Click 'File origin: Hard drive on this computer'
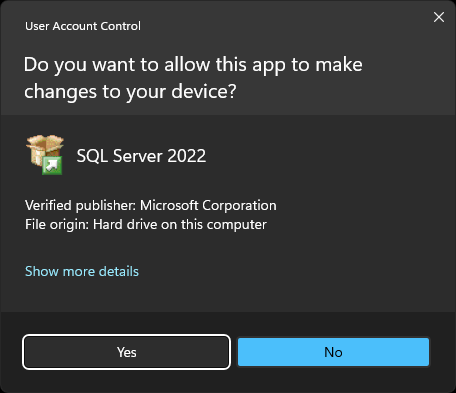Image resolution: width=456 pixels, height=393 pixels. click(x=146, y=224)
